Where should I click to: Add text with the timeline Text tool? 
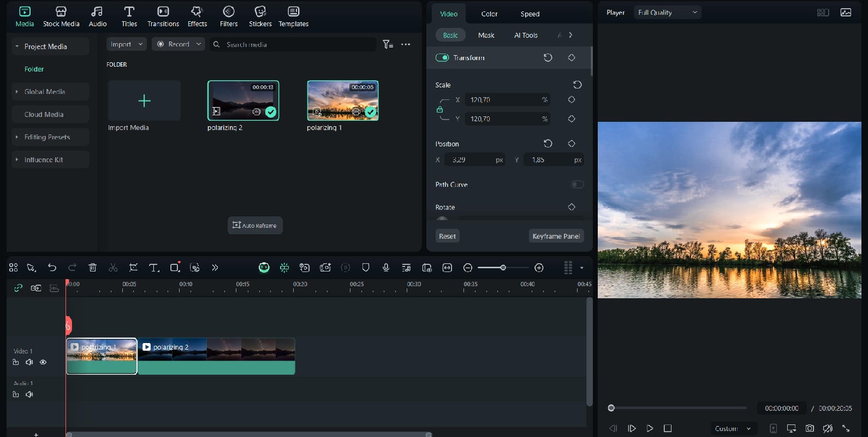(x=154, y=268)
